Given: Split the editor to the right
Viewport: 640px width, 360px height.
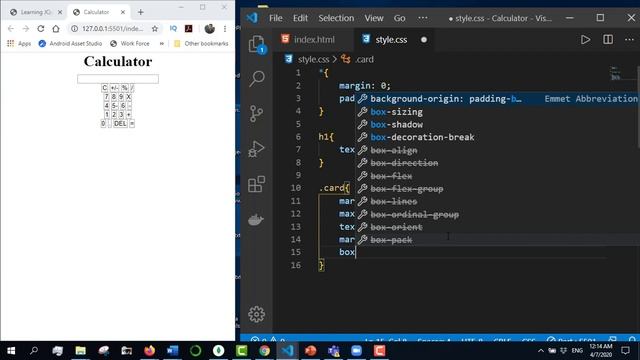Looking at the screenshot, I should pyautogui.click(x=608, y=40).
